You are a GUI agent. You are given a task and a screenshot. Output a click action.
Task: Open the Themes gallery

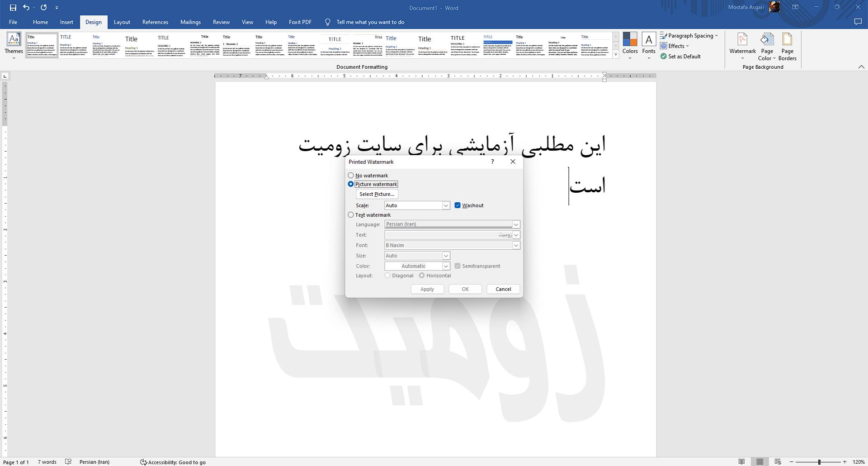pos(14,46)
